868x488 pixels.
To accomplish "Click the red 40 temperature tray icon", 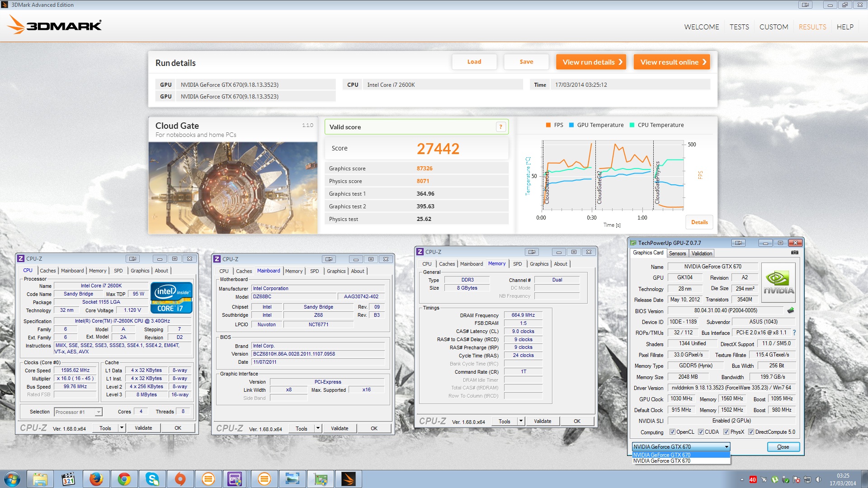I will 753,479.
